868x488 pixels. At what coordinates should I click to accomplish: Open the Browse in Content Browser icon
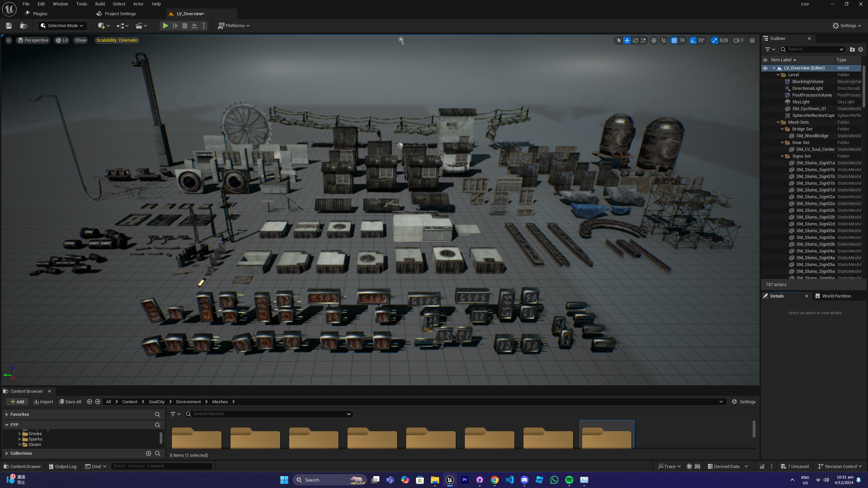tap(23, 26)
